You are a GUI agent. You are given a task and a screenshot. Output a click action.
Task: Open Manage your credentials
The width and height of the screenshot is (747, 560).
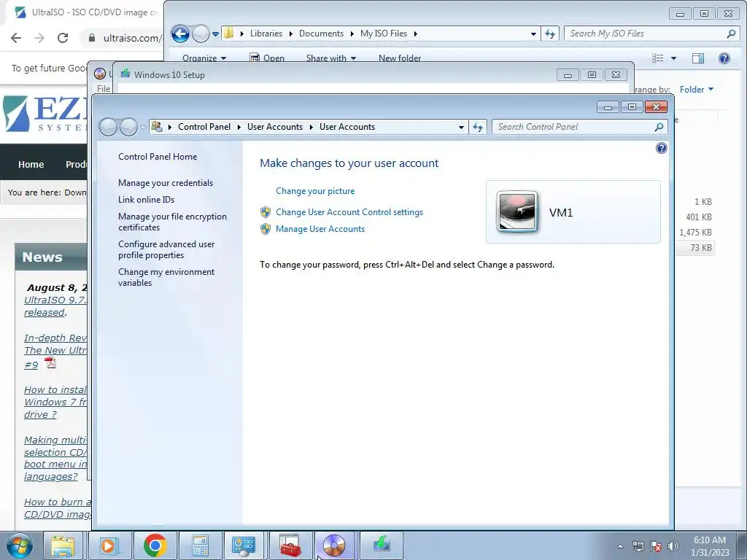pos(166,183)
